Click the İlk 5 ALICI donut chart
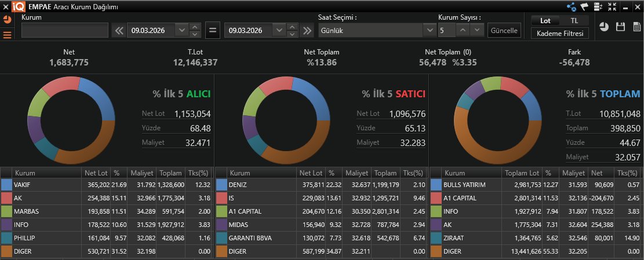The image size is (644, 260). coord(71,120)
